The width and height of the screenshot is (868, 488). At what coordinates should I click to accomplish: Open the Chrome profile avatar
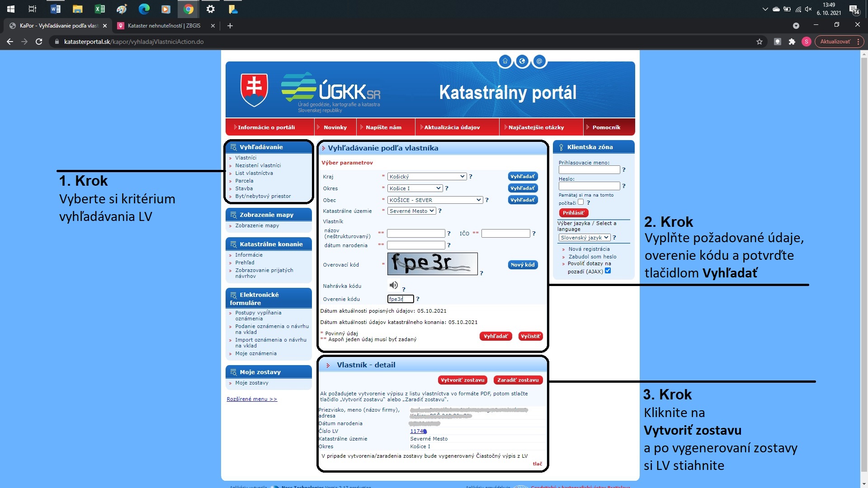pyautogui.click(x=807, y=42)
